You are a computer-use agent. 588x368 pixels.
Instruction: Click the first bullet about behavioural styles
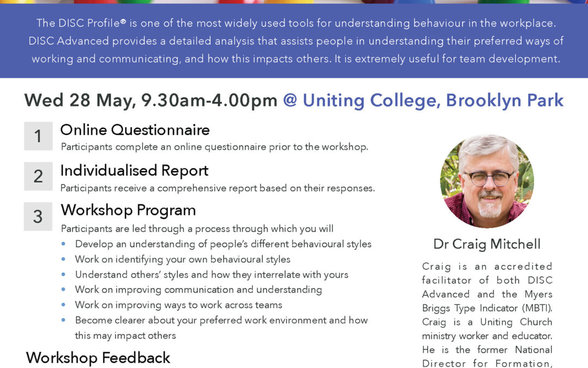pyautogui.click(x=223, y=244)
